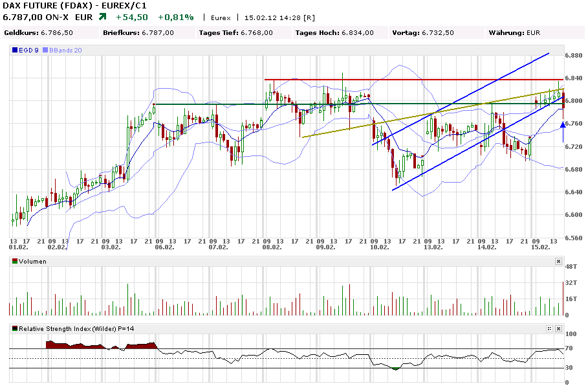The height and width of the screenshot is (386, 588).
Task: Click the 6.680 price axis label
Action: 574,169
